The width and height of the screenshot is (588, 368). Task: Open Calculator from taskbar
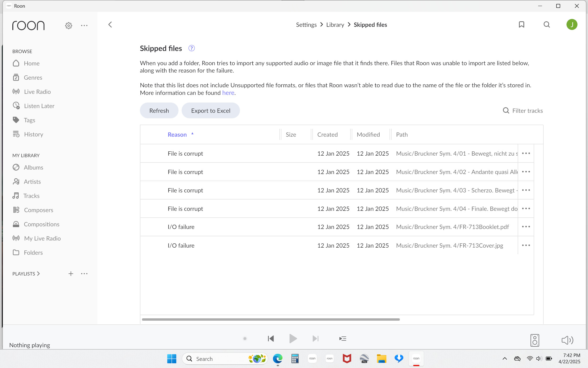click(295, 359)
